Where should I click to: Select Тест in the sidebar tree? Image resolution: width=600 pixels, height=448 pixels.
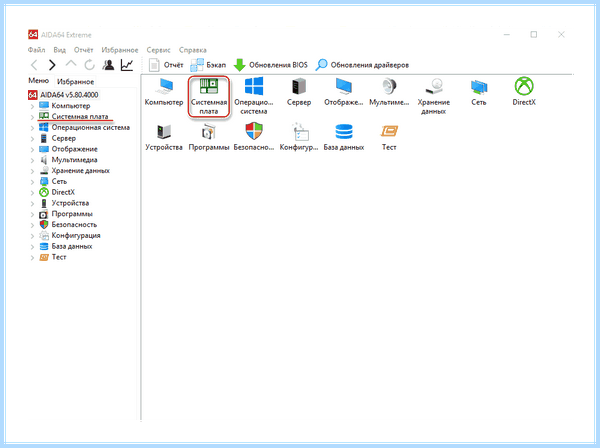(53, 257)
